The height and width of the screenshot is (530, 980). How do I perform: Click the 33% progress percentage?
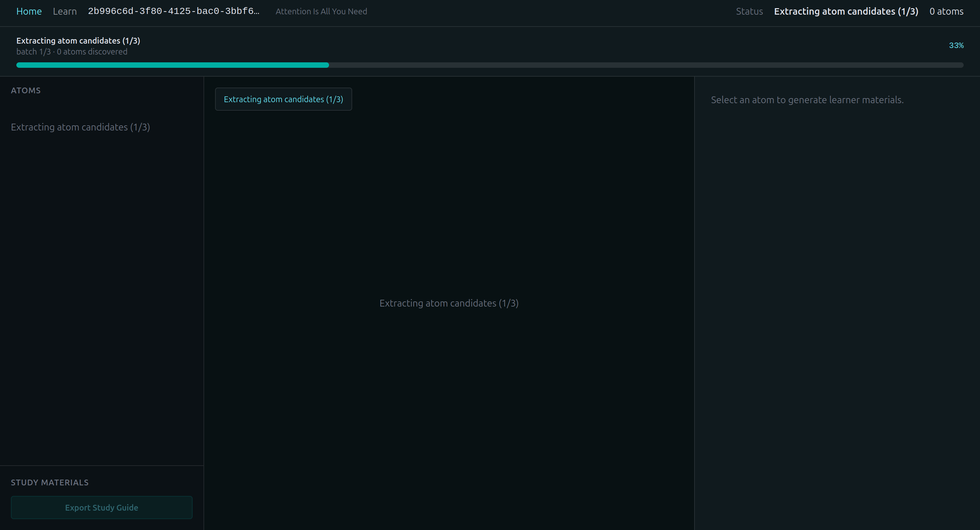click(x=956, y=45)
